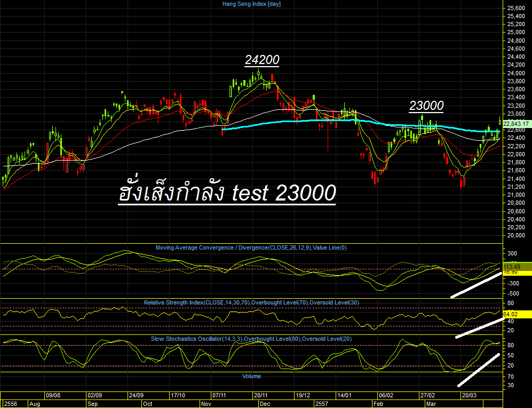Click the 25,600 price axis value
The image size is (532, 408).
point(515,8)
